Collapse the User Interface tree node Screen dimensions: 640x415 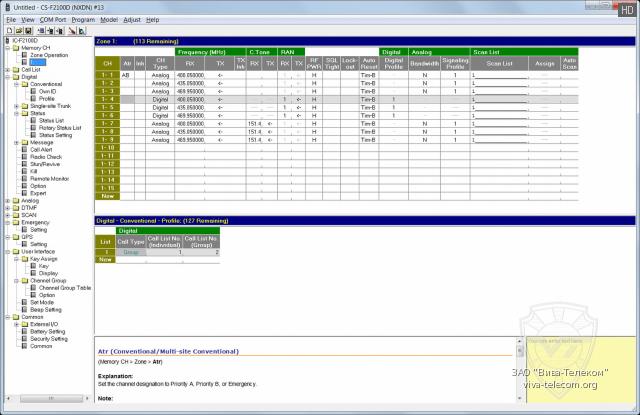[x=7, y=252]
